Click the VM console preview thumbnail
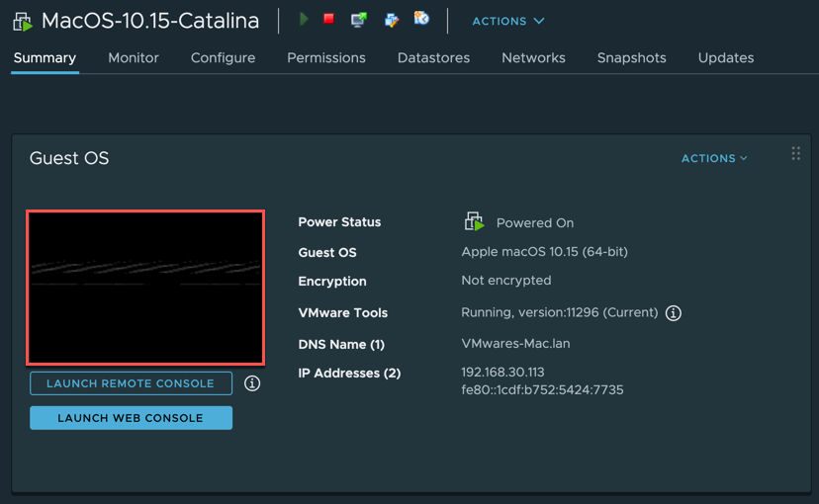819x504 pixels. click(x=145, y=287)
